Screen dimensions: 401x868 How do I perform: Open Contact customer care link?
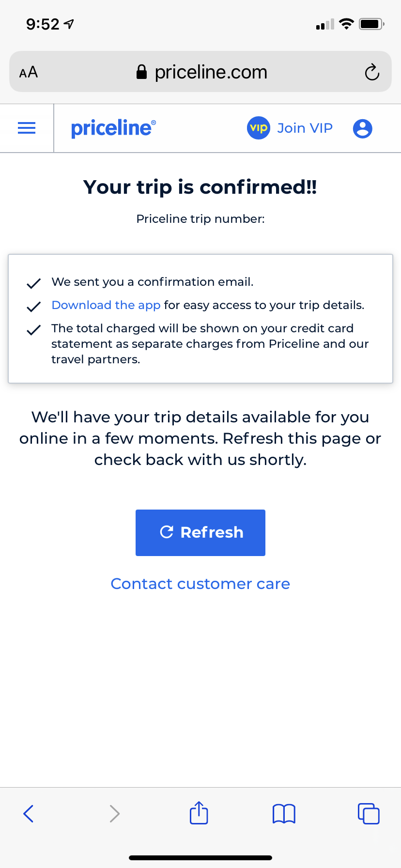click(200, 584)
